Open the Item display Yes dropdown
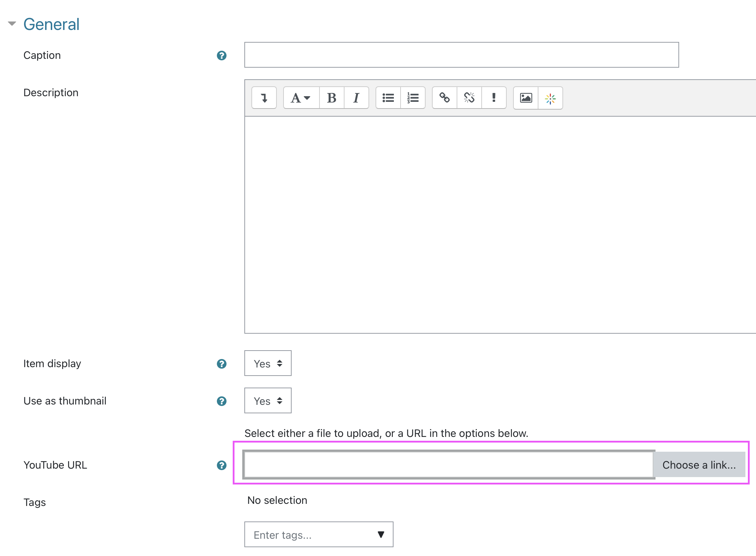 pyautogui.click(x=268, y=363)
